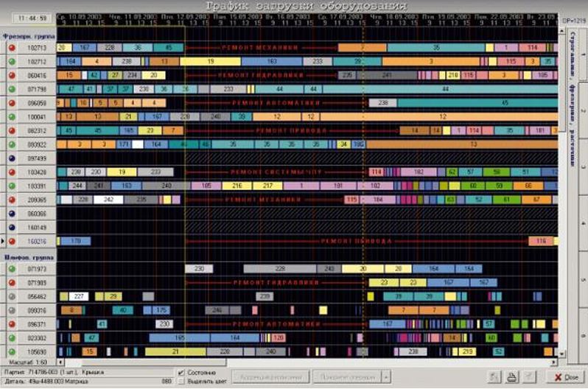
Task: Click the Шлифов. группа group header
Action: pos(27,258)
